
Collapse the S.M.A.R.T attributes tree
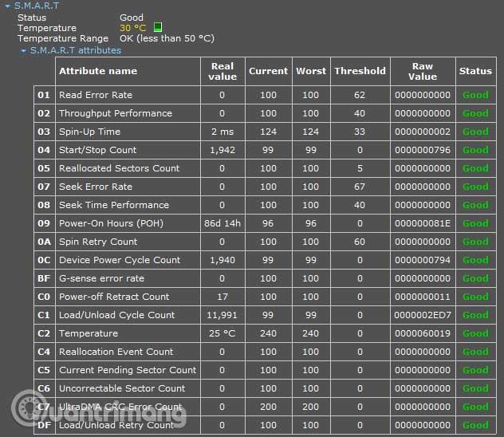23,51
